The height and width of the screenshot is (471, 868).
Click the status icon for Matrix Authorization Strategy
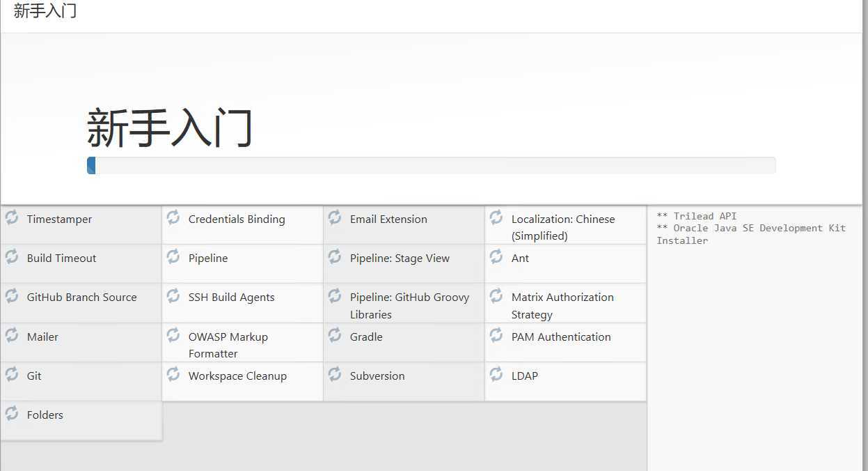(x=496, y=296)
